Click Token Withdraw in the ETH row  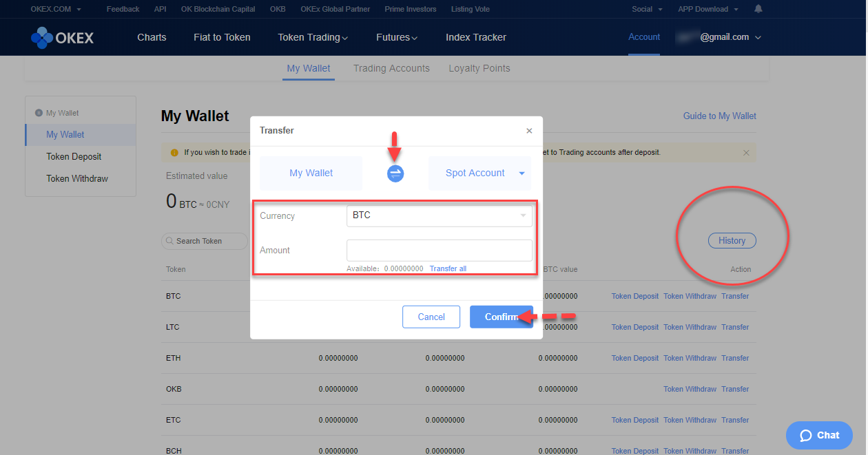(690, 359)
